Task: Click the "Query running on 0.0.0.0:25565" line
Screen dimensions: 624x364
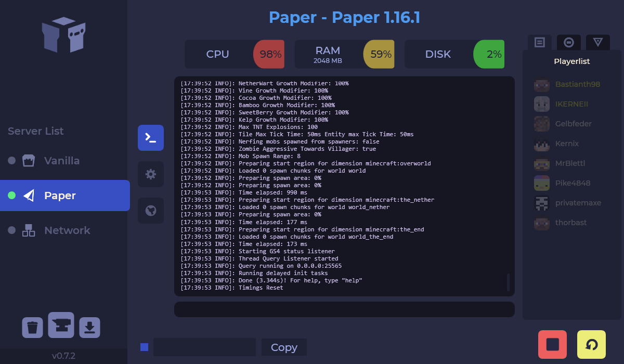Action: pyautogui.click(x=261, y=266)
